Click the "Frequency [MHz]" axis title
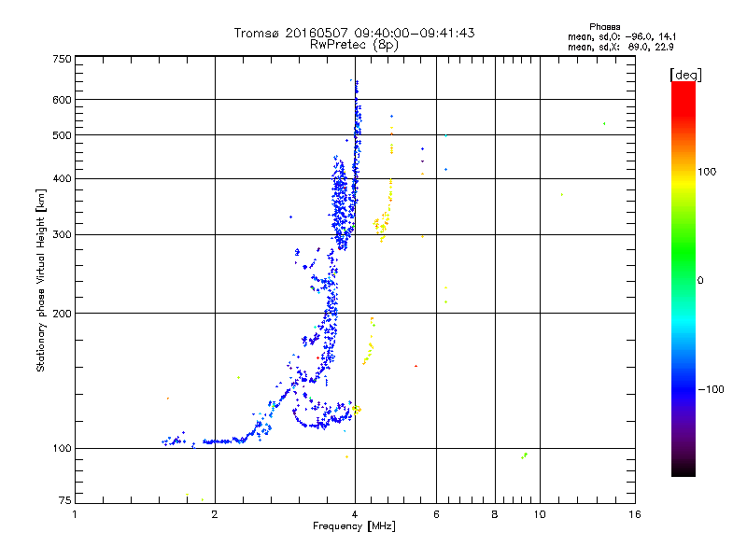 354,526
